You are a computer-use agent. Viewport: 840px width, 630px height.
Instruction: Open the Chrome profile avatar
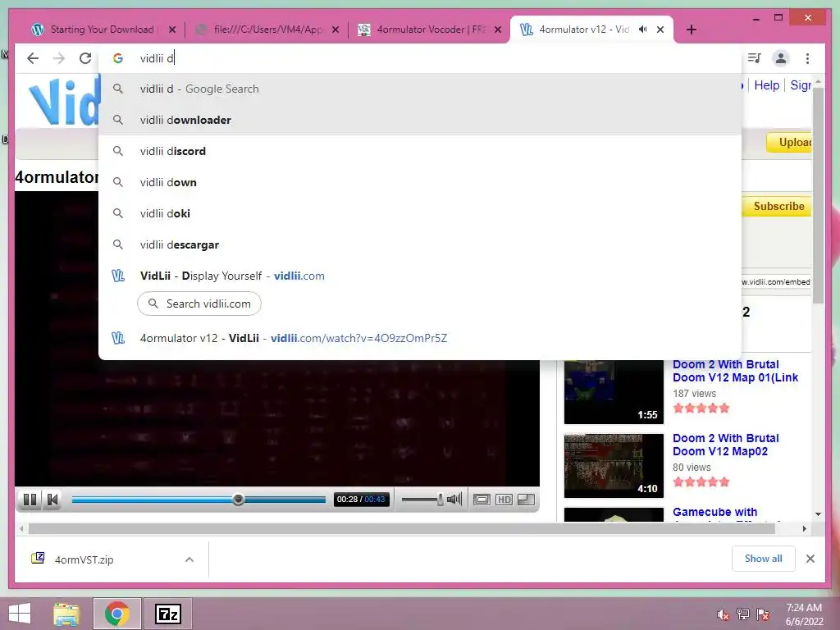[x=781, y=58]
